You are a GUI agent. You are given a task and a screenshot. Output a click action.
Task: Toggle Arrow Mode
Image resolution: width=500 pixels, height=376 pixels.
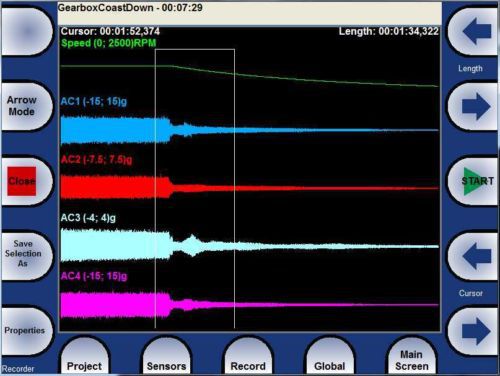26,106
